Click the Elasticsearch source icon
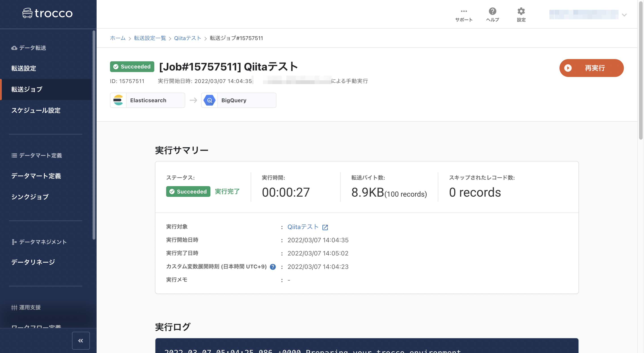 pyautogui.click(x=118, y=100)
